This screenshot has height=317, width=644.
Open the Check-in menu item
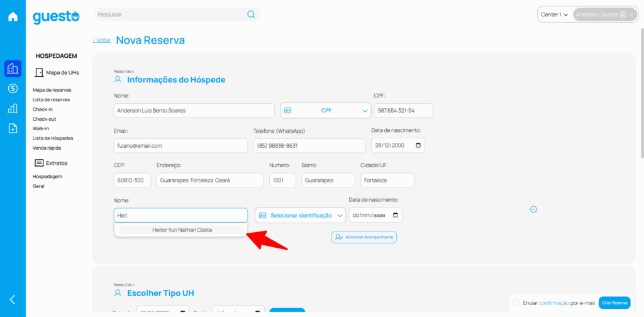pos(43,109)
